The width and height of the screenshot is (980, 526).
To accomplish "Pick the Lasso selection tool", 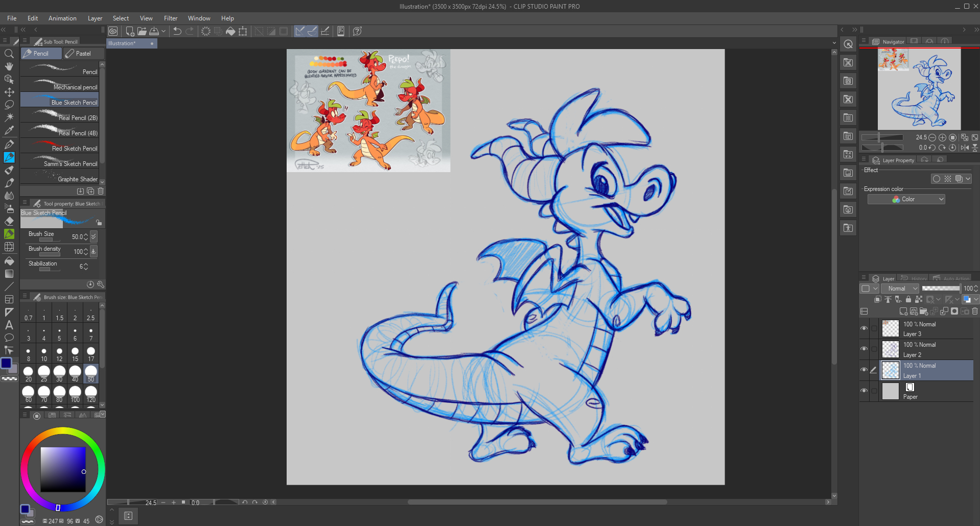I will 9,105.
